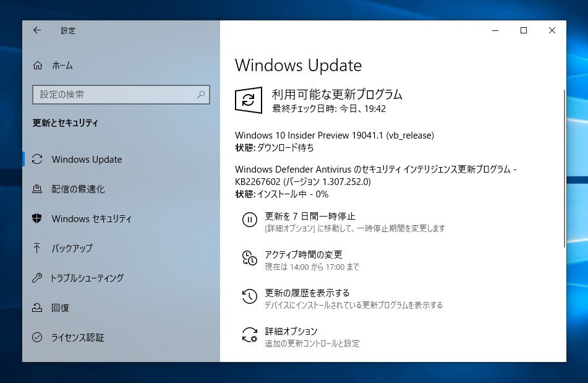The image size is (588, 383).
Task: Click the トラブルシューティング wrench icon
Action: tap(37, 278)
